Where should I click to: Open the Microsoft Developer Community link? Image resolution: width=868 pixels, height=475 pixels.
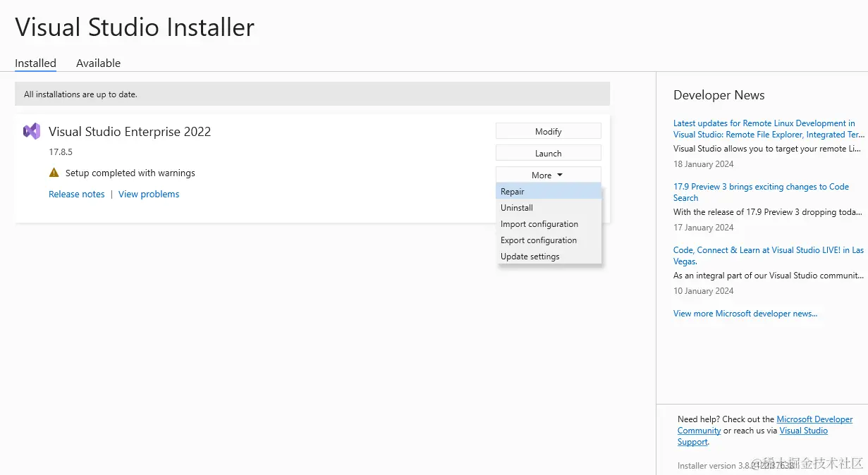[765, 424]
